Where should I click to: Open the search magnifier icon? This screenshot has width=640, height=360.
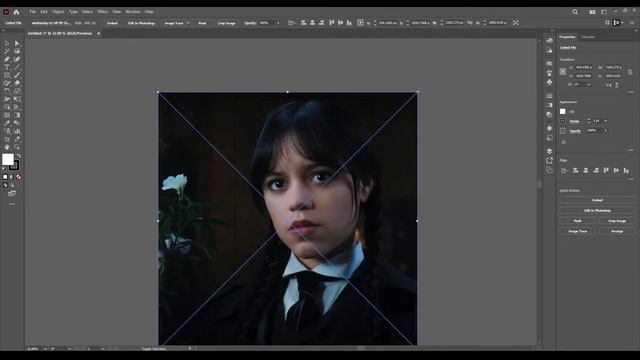point(575,12)
